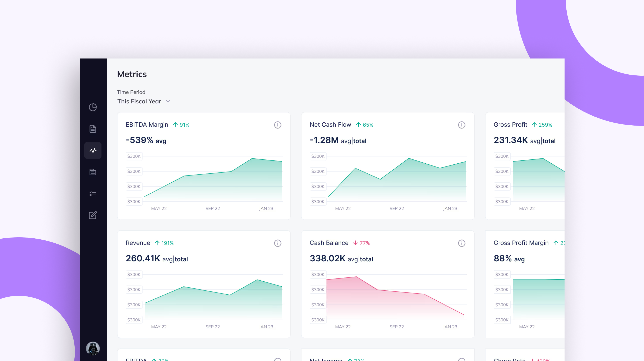Switch Revenue card to avg view
644x361 pixels.
167,259
